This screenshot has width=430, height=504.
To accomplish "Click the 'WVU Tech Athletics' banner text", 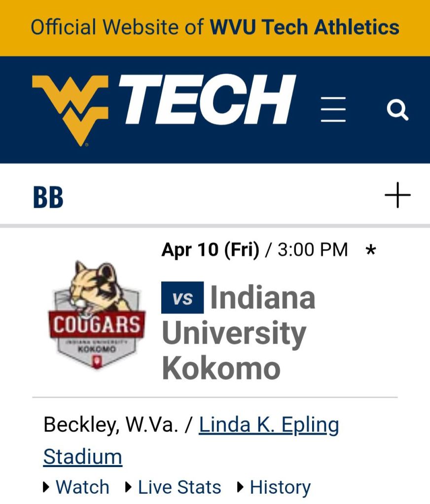I will tap(305, 27).
